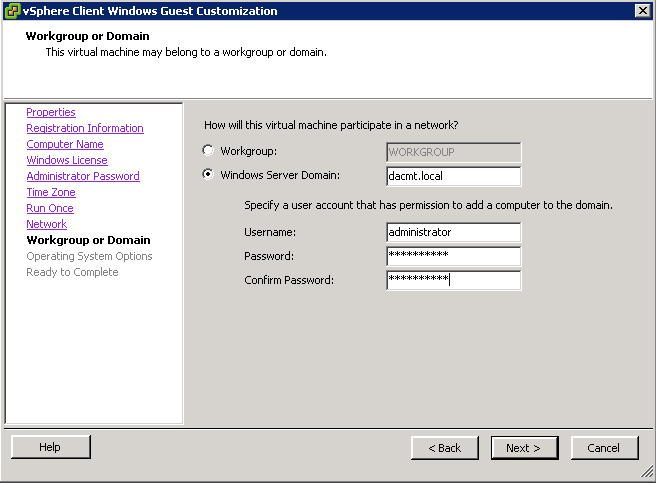The height and width of the screenshot is (483, 656).
Task: Select the Windows Server Domain radio button
Action: 208,174
